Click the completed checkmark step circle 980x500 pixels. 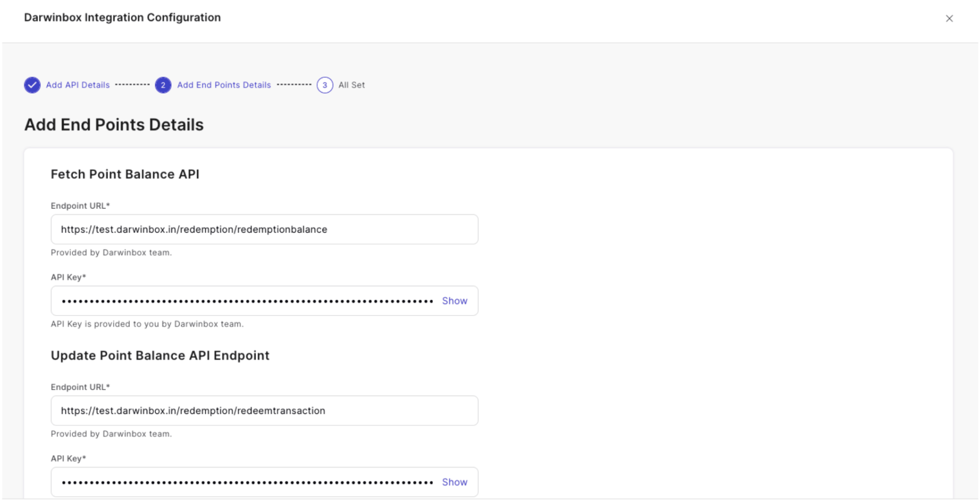32,85
